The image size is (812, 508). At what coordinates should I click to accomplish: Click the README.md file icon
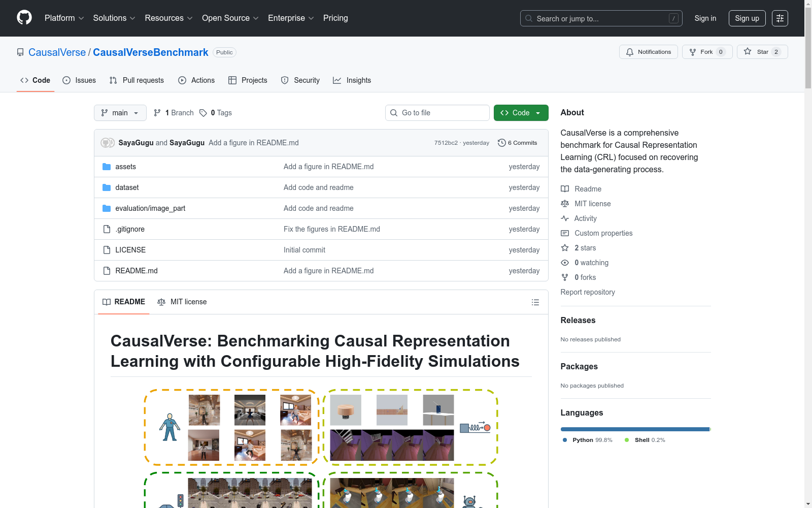pyautogui.click(x=107, y=271)
